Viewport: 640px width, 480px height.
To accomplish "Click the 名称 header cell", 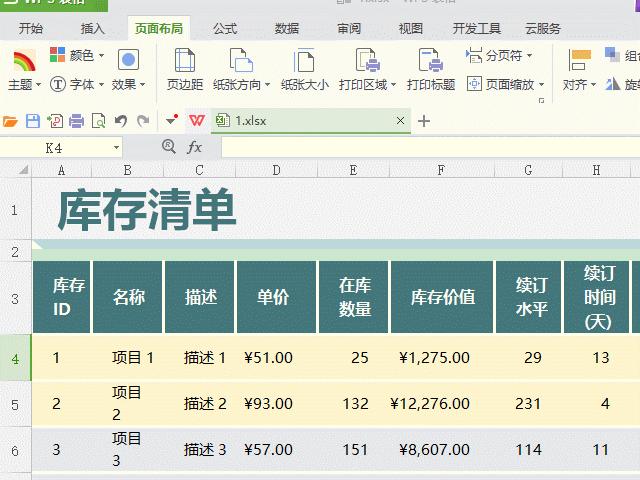I will [128, 297].
